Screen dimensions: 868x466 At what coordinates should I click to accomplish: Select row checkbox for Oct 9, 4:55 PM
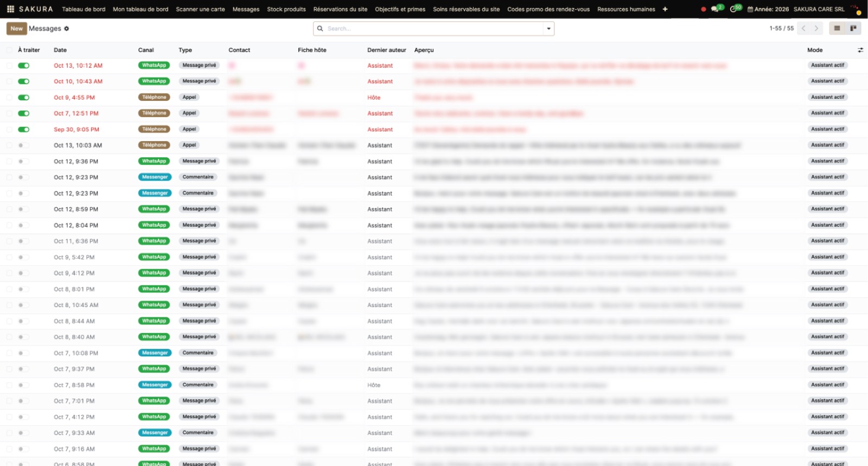[9, 98]
